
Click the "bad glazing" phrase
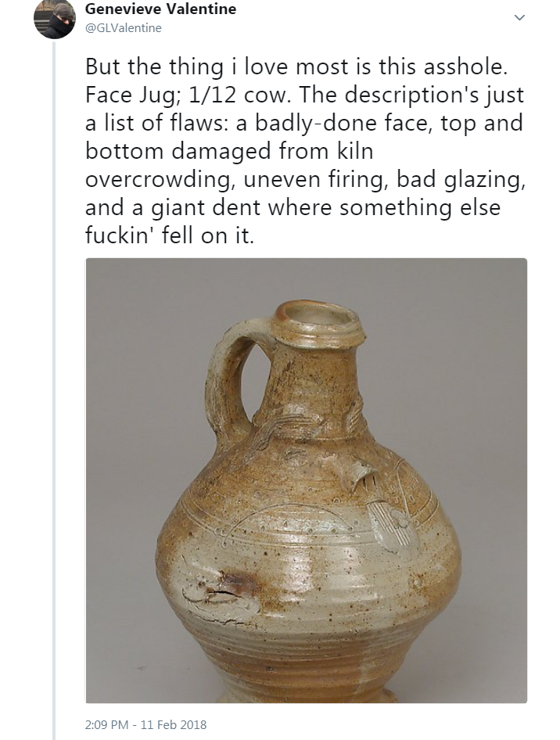pos(458,181)
